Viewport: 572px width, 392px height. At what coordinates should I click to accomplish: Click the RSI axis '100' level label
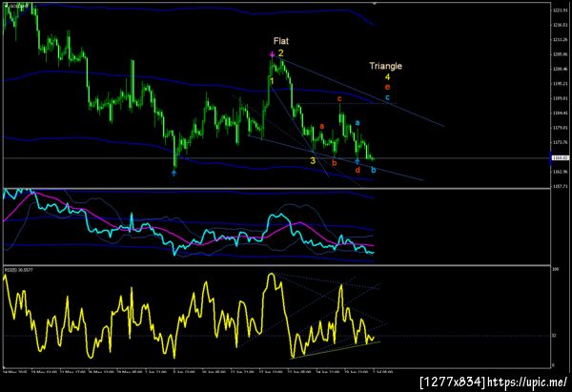point(556,269)
